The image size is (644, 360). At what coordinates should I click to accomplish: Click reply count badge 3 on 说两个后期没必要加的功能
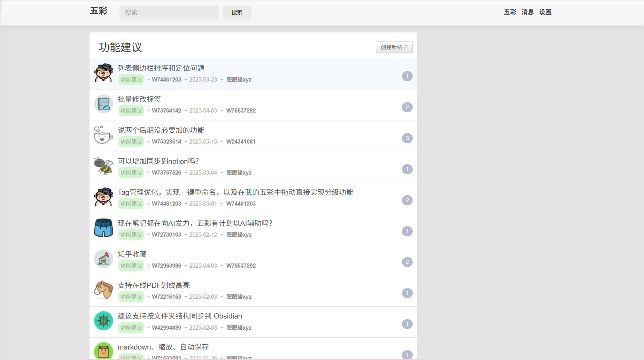point(407,138)
